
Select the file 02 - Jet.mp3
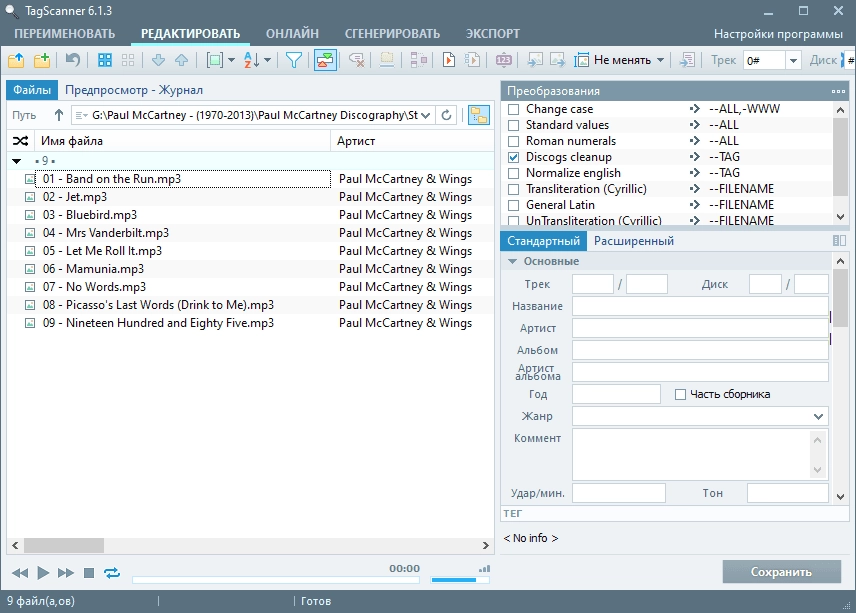(75, 197)
